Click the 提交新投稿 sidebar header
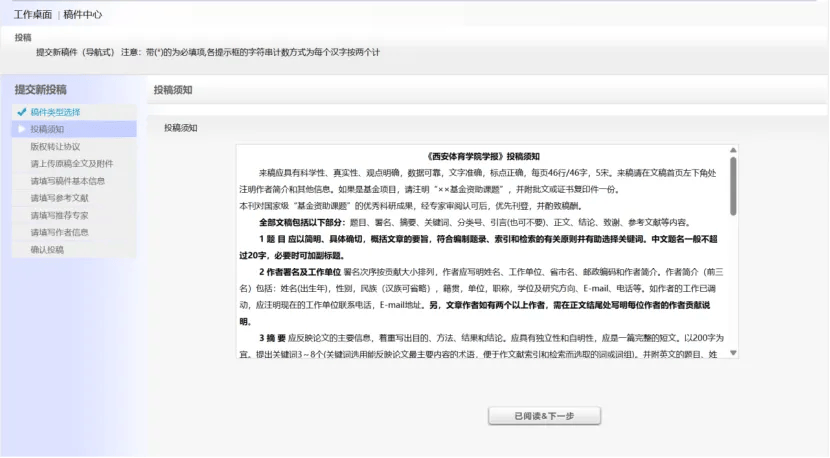 pyautogui.click(x=41, y=90)
